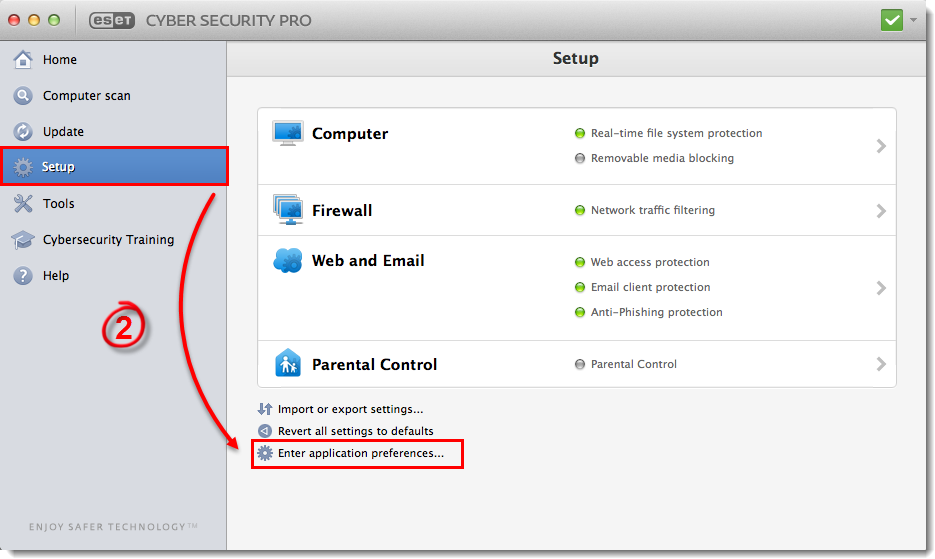Click the Parental Control house icon

287,363
